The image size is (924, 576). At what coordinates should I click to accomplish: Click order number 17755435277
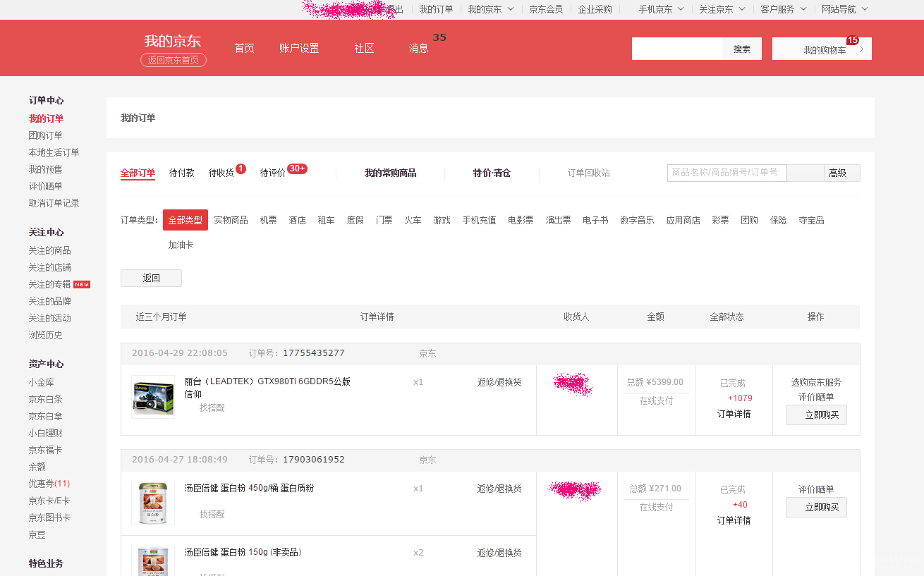click(x=314, y=353)
